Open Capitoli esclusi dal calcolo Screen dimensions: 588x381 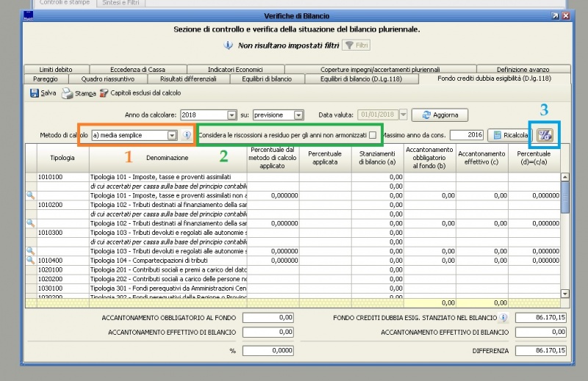coord(140,93)
